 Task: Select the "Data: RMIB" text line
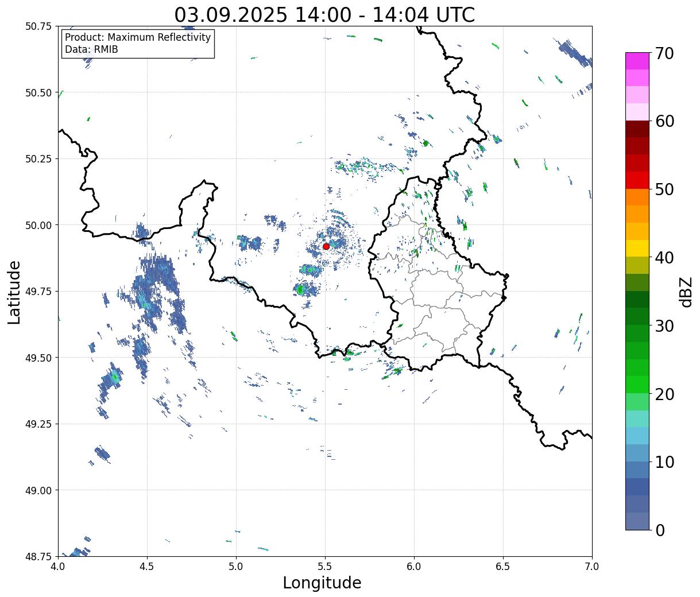click(x=91, y=49)
